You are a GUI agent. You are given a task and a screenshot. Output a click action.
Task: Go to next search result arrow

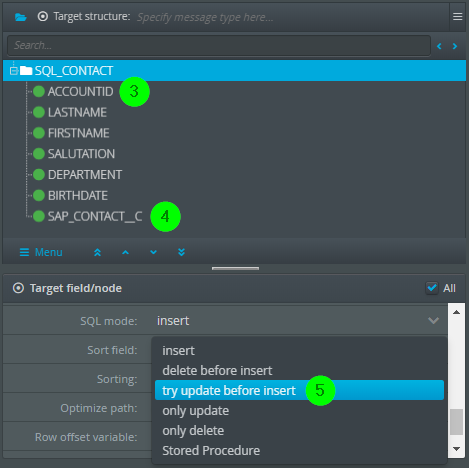point(455,46)
